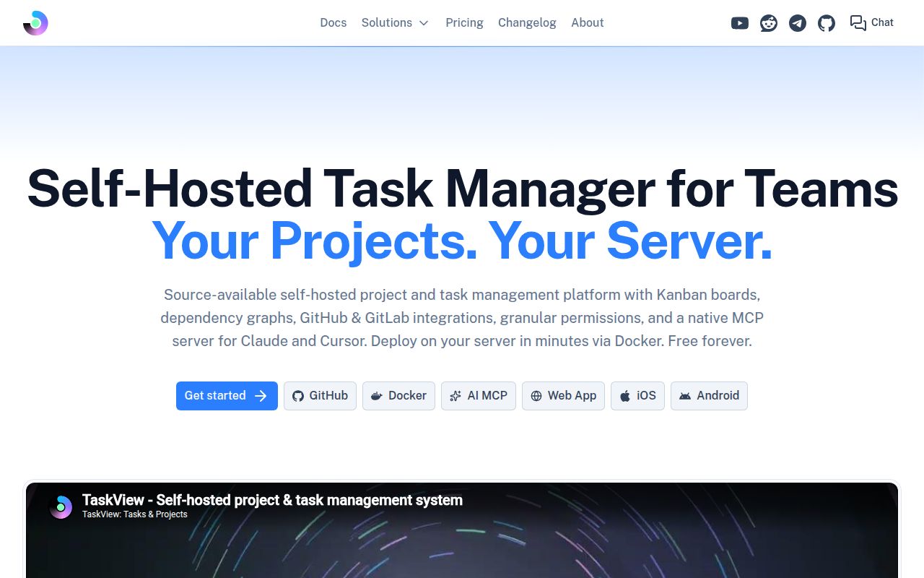The width and height of the screenshot is (924, 578).
Task: Click the AI MCP button
Action: click(479, 396)
